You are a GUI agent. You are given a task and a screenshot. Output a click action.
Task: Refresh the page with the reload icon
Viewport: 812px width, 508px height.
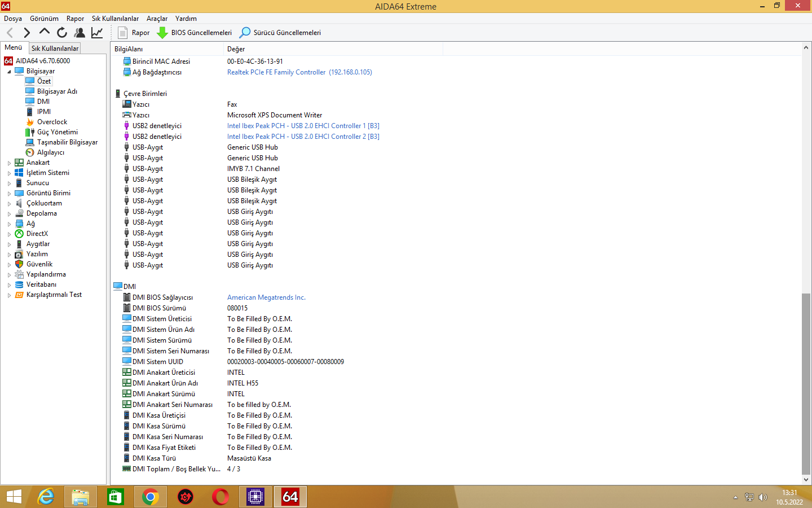tap(62, 33)
